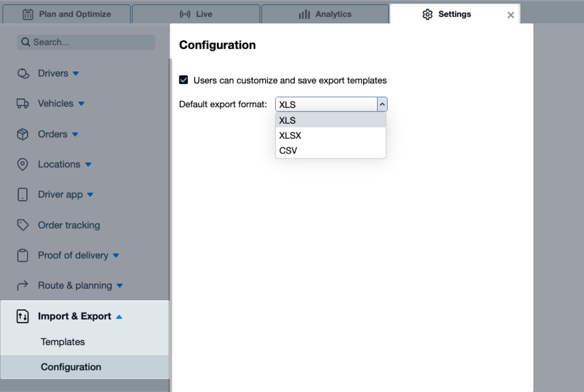Click the Vehicles truck icon
The image size is (584, 392).
pyautogui.click(x=22, y=104)
